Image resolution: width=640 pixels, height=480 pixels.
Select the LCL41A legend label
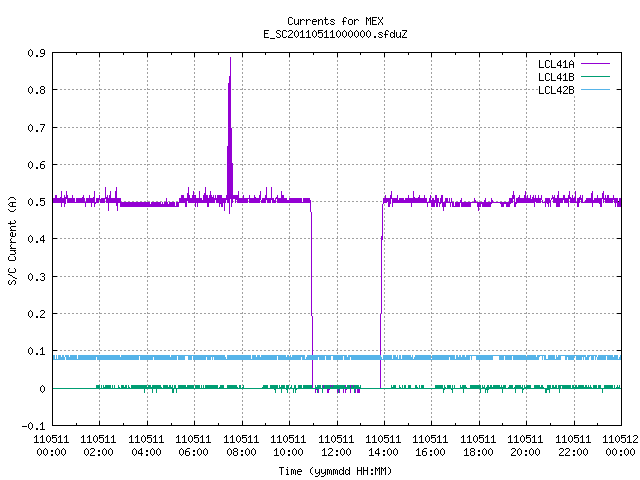[556, 64]
